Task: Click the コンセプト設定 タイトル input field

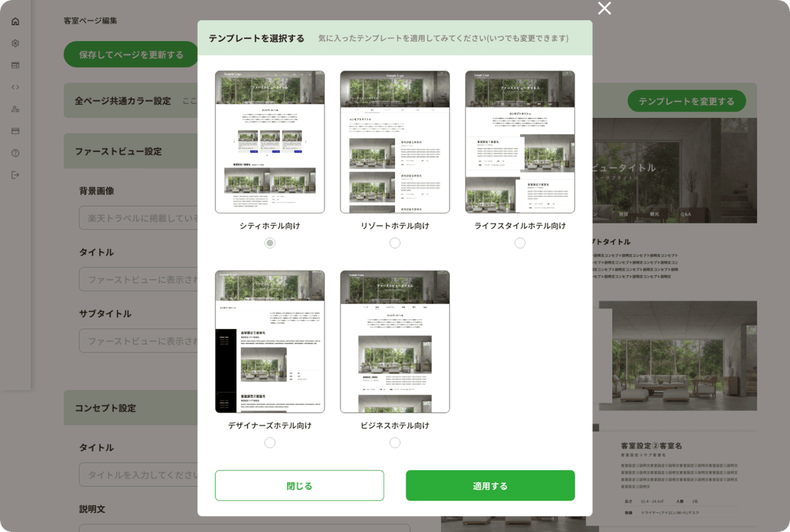Action: (138, 474)
